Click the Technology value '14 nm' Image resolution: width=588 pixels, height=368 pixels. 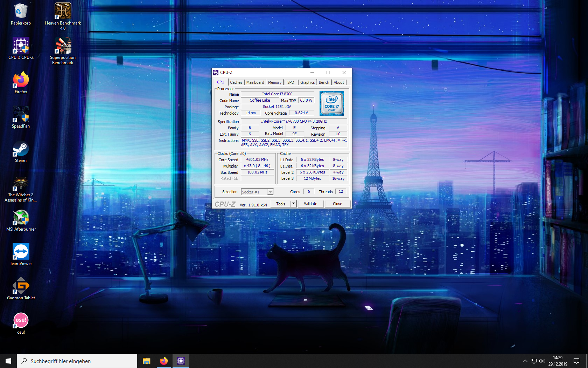coord(251,113)
